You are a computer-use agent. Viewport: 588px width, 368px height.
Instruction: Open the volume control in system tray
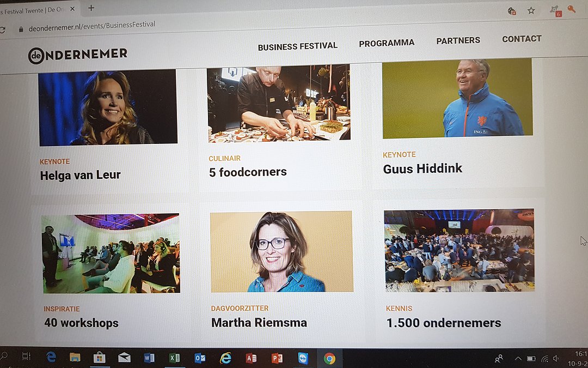pos(555,359)
